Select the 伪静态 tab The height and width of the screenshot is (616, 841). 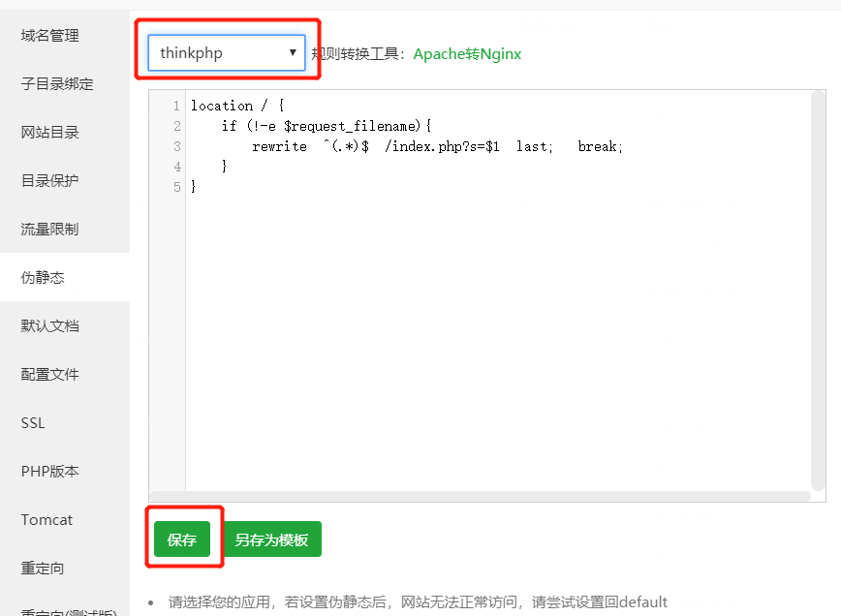tap(43, 278)
